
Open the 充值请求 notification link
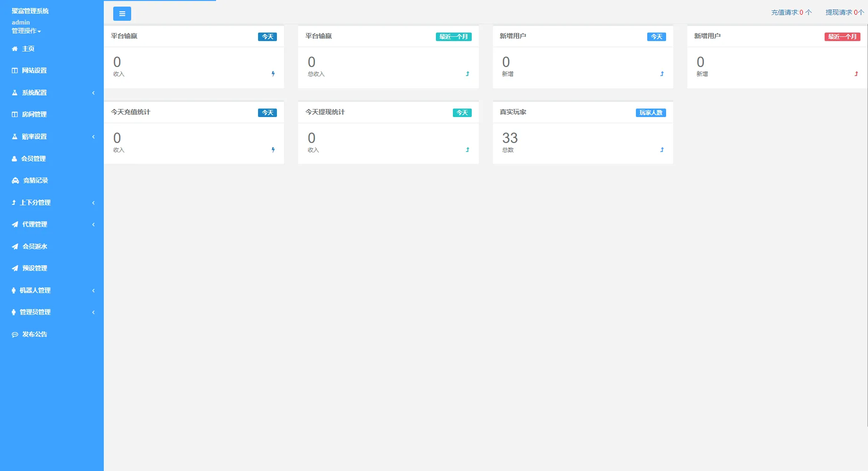[x=791, y=12]
